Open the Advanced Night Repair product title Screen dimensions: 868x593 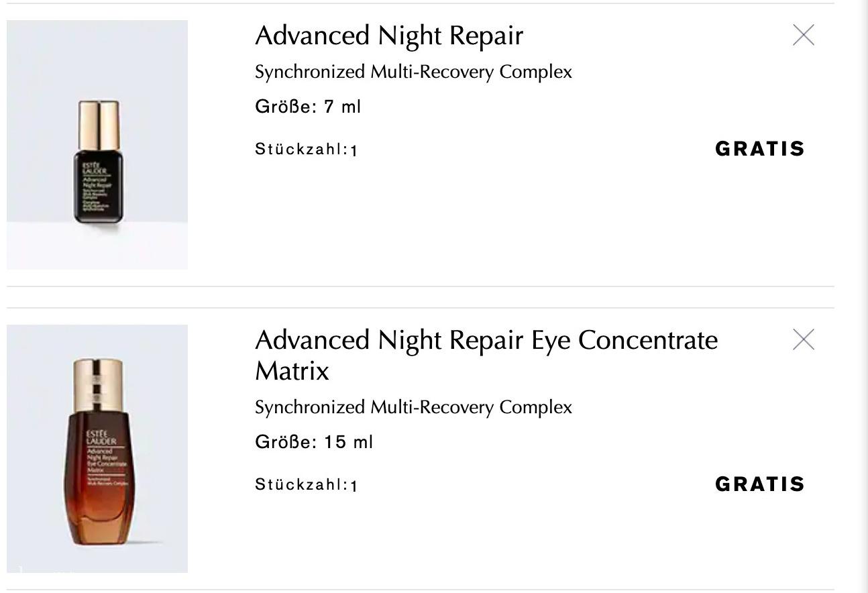[x=389, y=36]
